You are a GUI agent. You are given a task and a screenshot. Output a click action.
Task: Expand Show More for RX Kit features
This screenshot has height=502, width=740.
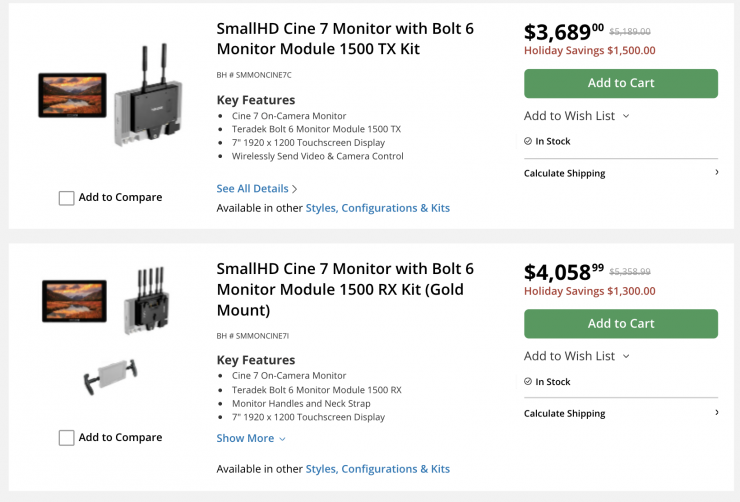pos(251,438)
